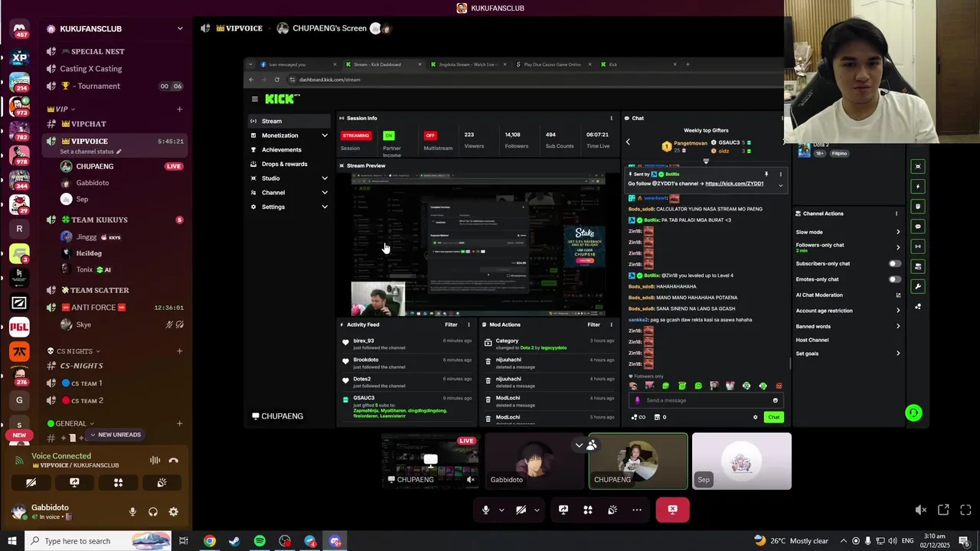Open wrench tool in Kick side toolbar
980x551 pixels.
click(x=918, y=287)
